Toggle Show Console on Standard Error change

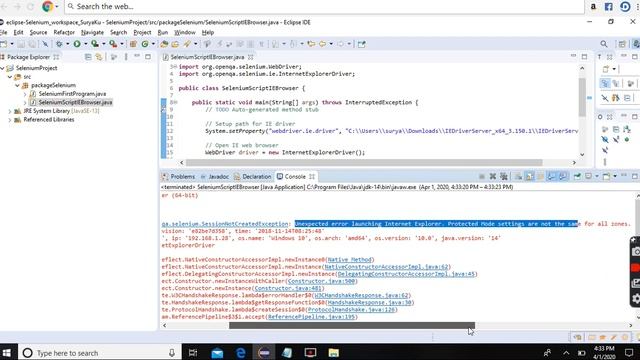[x=563, y=176]
